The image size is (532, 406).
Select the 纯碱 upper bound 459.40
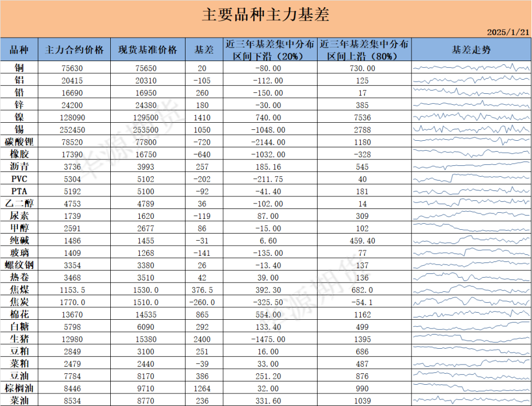coord(363,241)
